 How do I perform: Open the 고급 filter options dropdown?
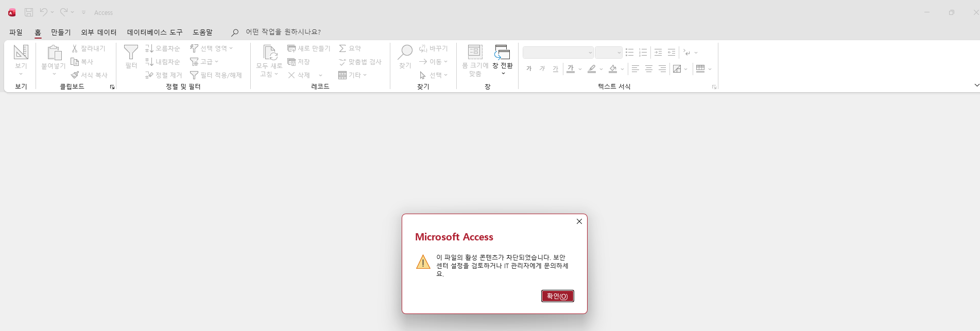point(204,62)
